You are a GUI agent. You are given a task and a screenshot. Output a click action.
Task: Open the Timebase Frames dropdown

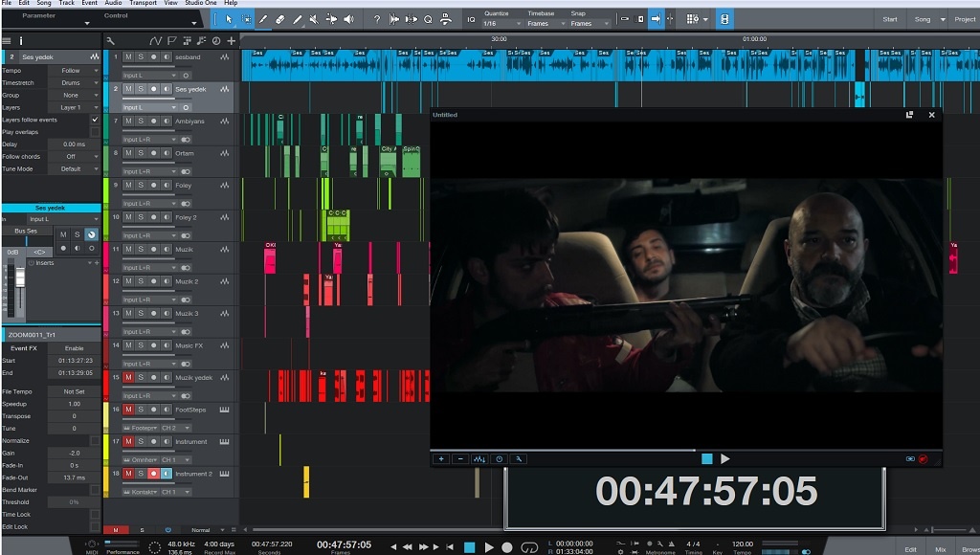click(x=546, y=24)
